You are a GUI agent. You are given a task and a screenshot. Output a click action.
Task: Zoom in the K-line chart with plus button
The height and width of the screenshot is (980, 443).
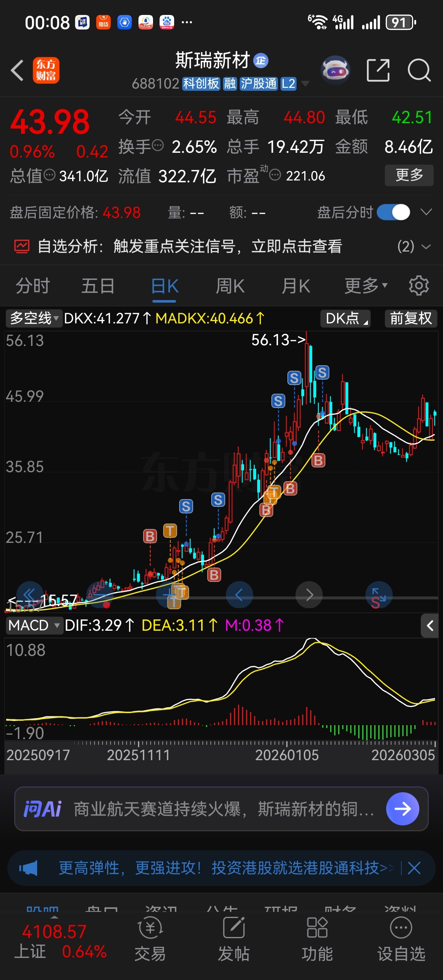point(169,595)
